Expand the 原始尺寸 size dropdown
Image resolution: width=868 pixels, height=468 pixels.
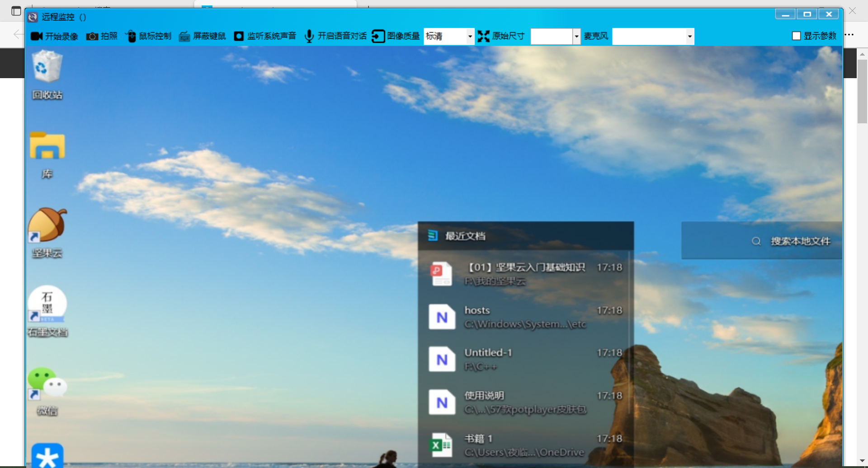[x=576, y=36]
